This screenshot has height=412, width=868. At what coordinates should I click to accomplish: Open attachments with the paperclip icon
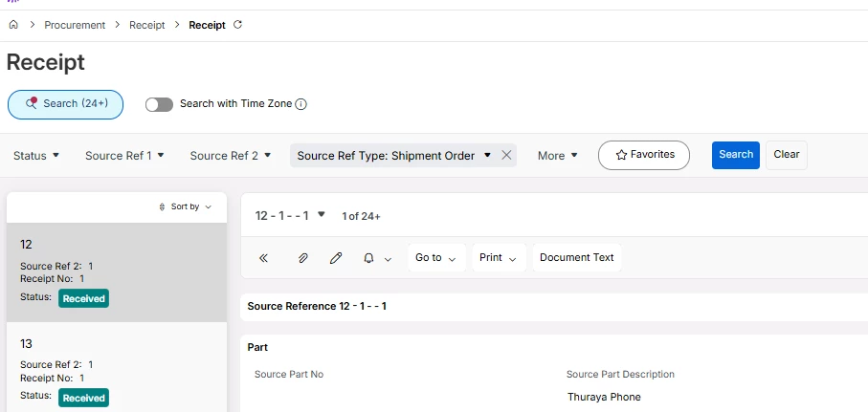point(303,258)
